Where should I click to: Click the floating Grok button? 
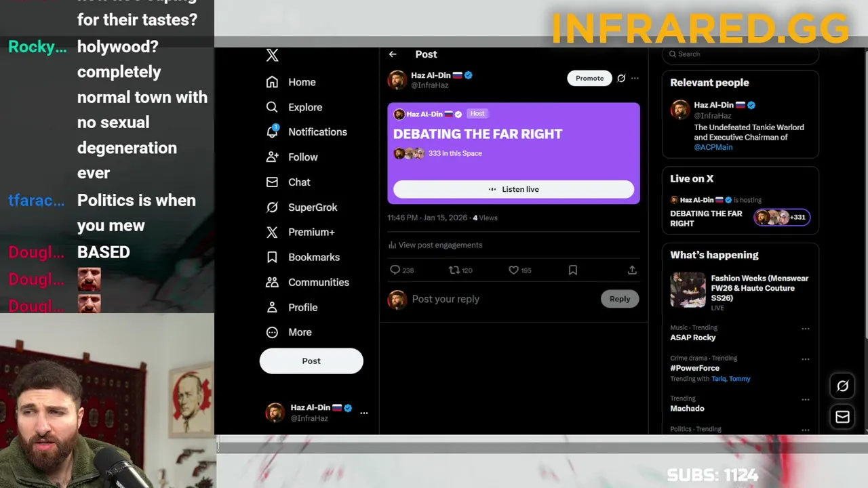pos(842,386)
